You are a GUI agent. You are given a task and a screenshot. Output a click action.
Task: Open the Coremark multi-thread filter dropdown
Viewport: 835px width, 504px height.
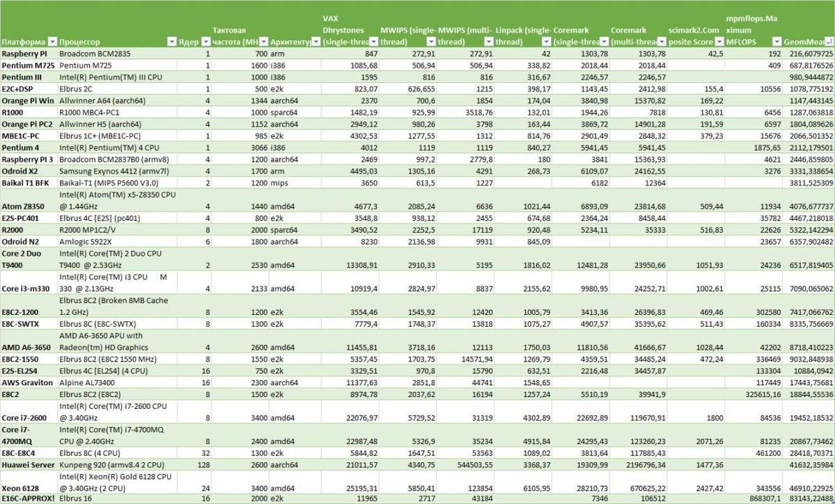click(662, 42)
